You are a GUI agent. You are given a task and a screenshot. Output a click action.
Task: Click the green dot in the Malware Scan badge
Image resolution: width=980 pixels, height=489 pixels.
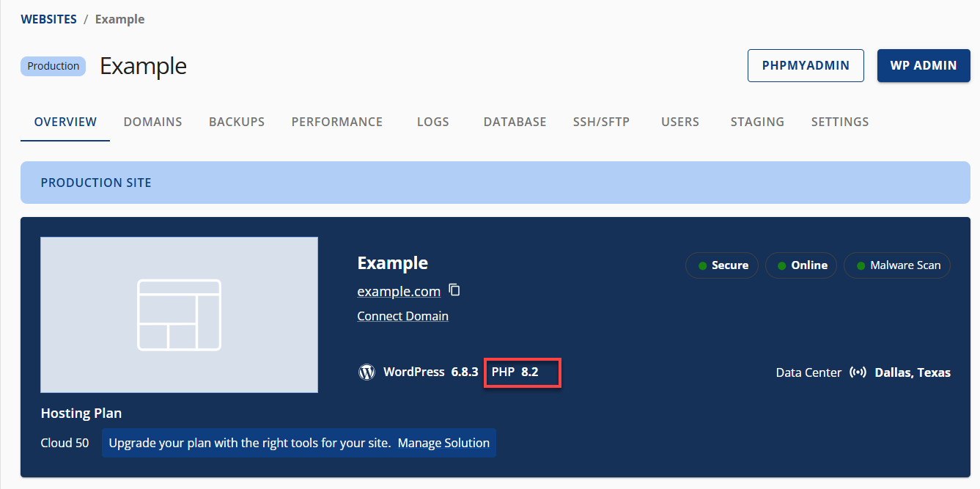[x=861, y=265]
